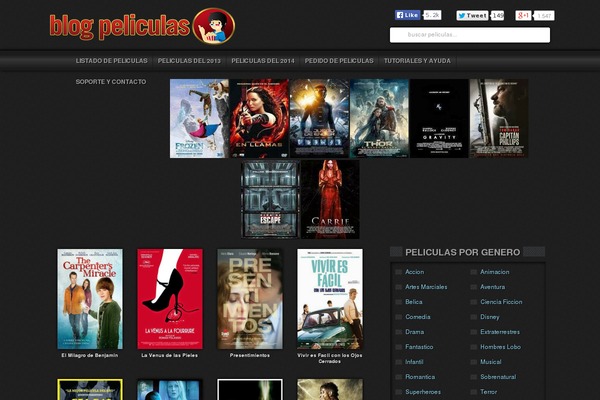Open the Presentimientos poster image
The image size is (600, 400).
coord(250,299)
